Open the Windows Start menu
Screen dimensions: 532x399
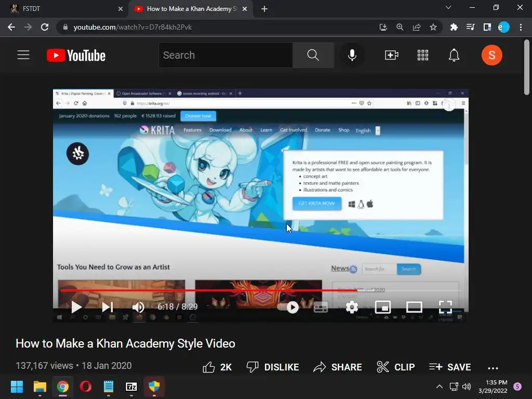17,387
